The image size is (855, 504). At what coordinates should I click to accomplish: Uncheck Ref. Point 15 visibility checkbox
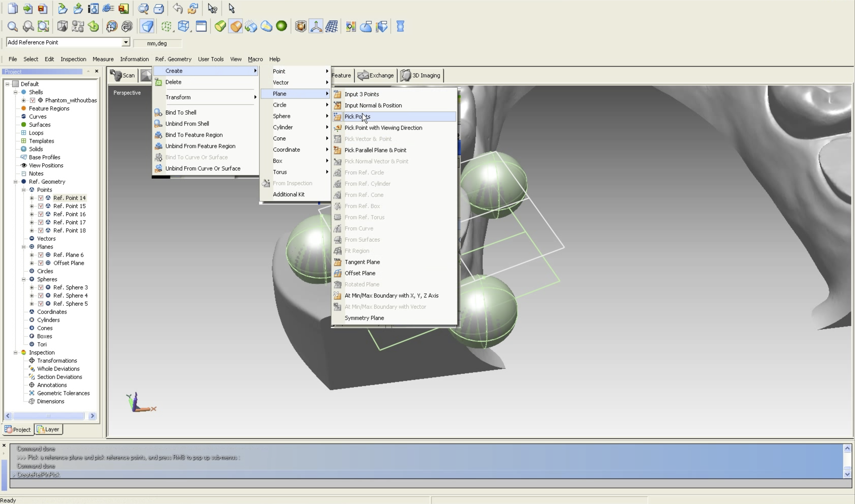pyautogui.click(x=41, y=206)
